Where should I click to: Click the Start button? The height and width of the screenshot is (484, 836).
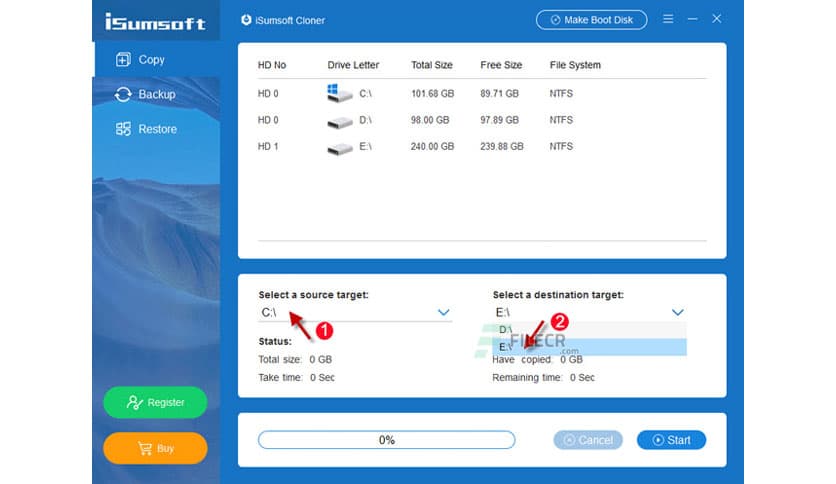point(671,440)
